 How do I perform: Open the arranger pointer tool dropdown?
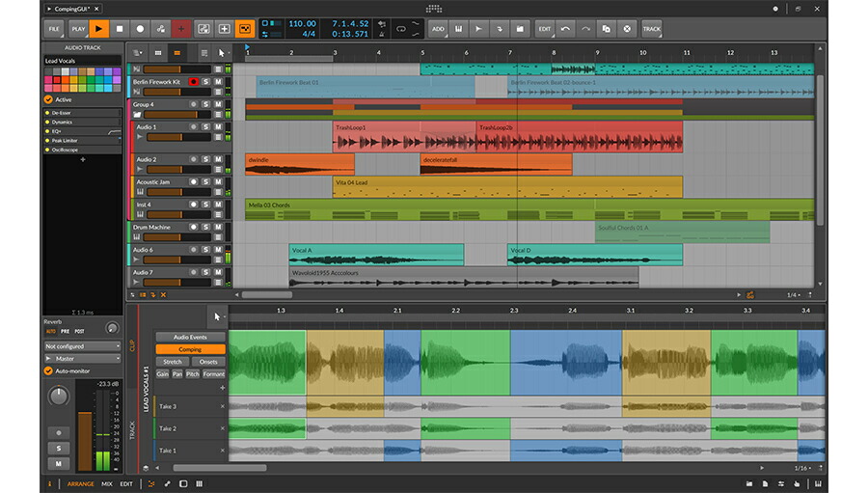click(x=223, y=53)
